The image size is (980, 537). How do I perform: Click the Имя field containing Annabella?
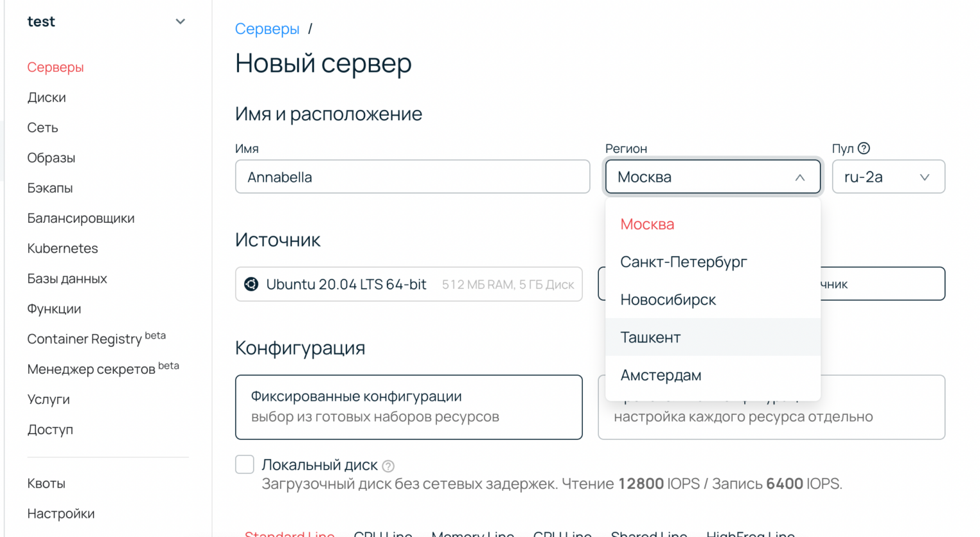coord(412,177)
